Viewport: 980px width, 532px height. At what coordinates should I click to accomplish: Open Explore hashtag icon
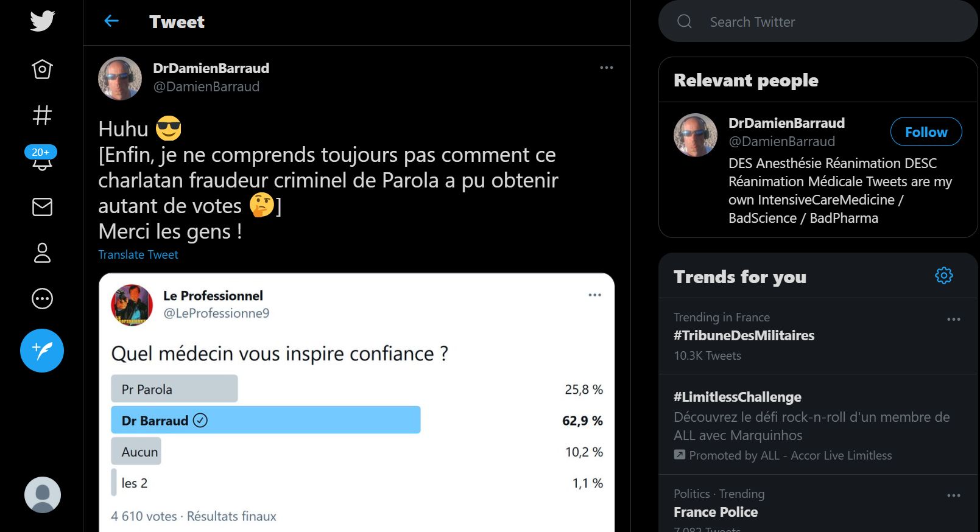[x=42, y=115]
